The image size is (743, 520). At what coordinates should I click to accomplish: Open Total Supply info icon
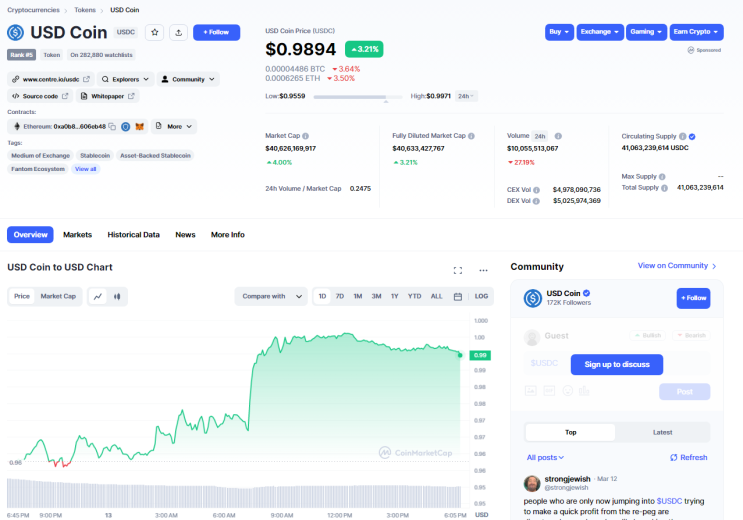click(x=664, y=188)
